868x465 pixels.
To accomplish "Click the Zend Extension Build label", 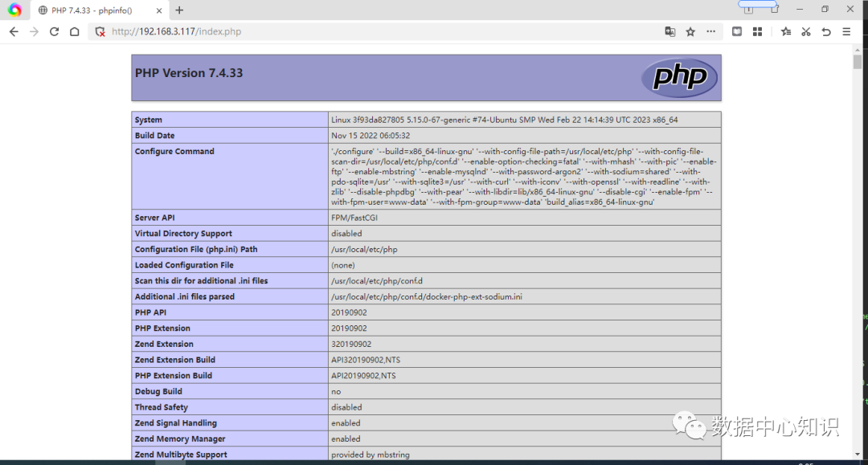I will coord(175,360).
